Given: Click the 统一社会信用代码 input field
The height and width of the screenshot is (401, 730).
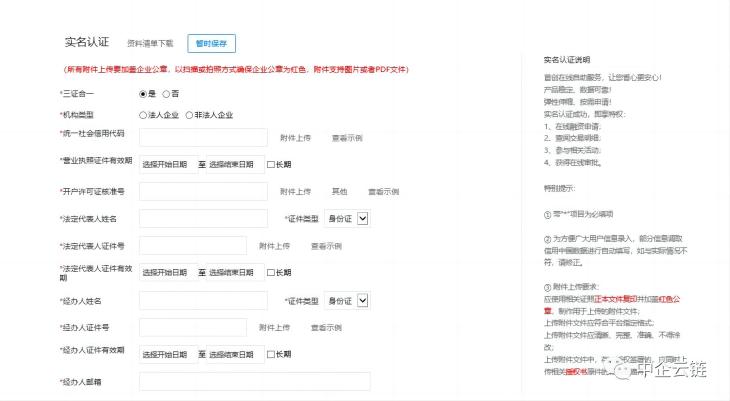Looking at the screenshot, I should pyautogui.click(x=203, y=137).
